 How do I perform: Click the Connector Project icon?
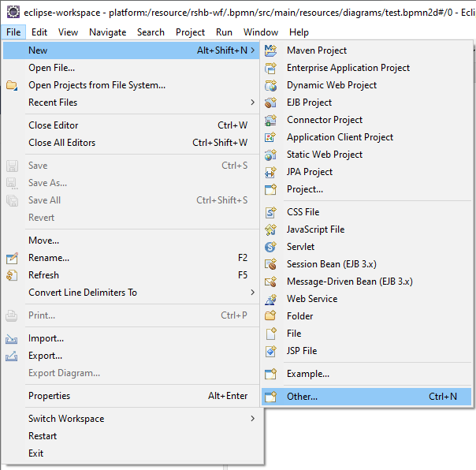(x=270, y=120)
